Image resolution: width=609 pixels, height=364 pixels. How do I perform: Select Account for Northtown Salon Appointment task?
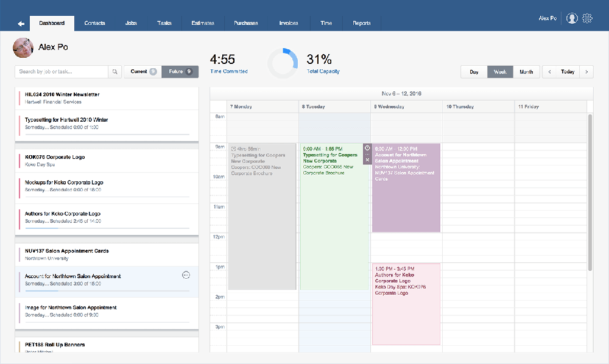(x=107, y=281)
